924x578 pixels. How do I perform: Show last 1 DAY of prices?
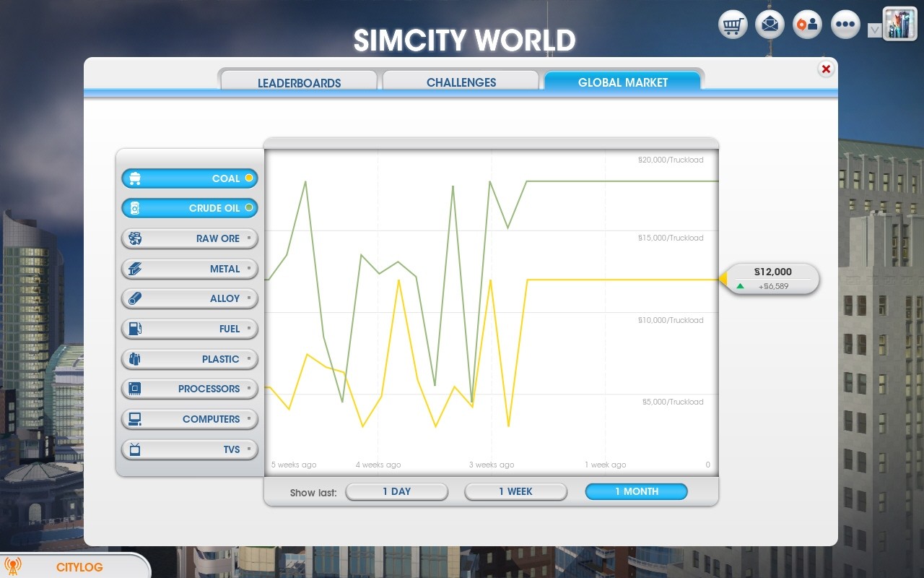tap(396, 491)
